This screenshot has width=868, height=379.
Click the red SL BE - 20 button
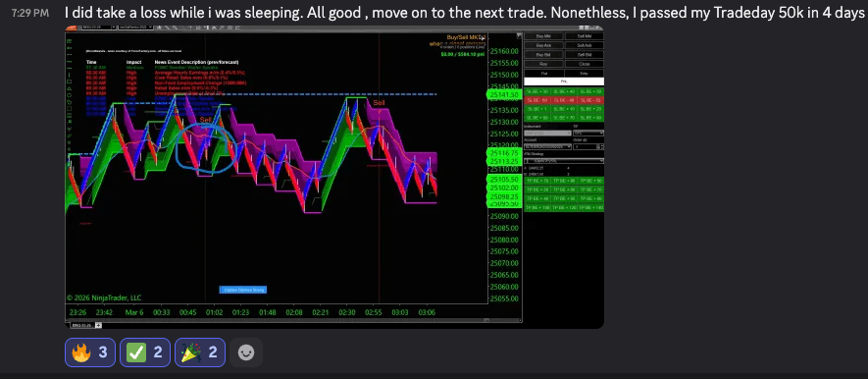tap(590, 100)
